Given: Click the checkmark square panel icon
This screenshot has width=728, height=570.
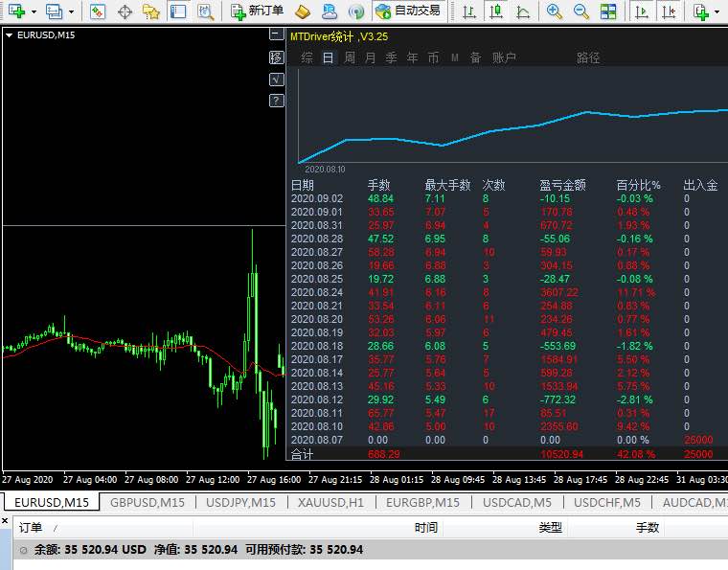Looking at the screenshot, I should coord(276,80).
